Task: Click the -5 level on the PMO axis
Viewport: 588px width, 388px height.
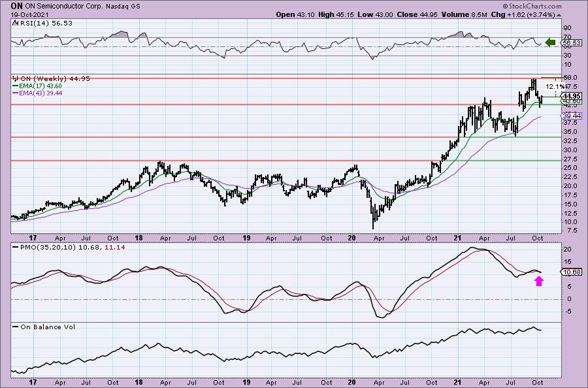Action: coord(567,311)
